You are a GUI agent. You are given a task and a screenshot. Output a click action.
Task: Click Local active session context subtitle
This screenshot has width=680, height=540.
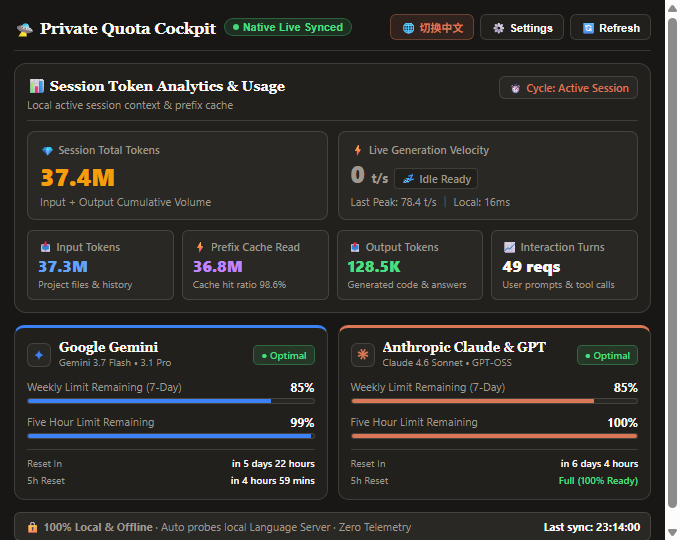tap(130, 105)
